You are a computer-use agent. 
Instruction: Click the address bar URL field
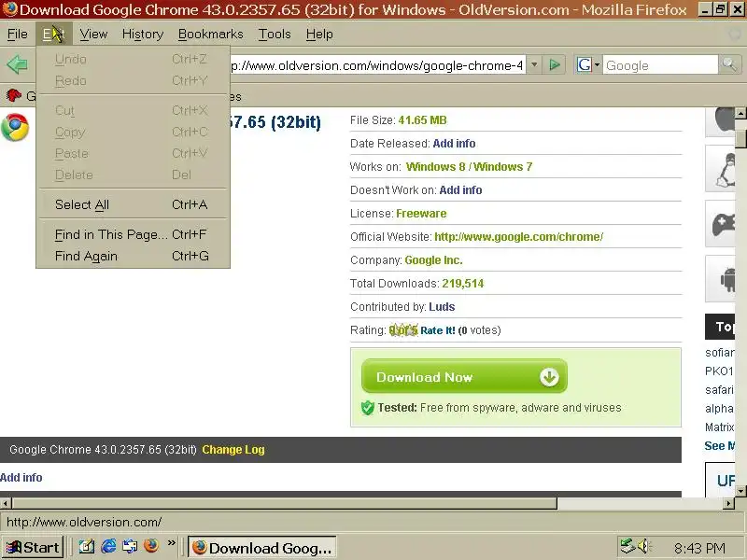point(377,65)
